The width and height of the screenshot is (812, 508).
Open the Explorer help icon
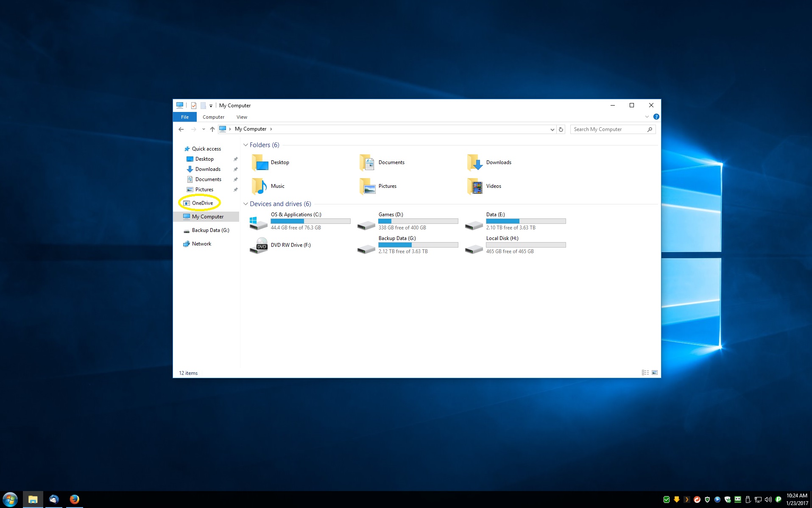[656, 117]
